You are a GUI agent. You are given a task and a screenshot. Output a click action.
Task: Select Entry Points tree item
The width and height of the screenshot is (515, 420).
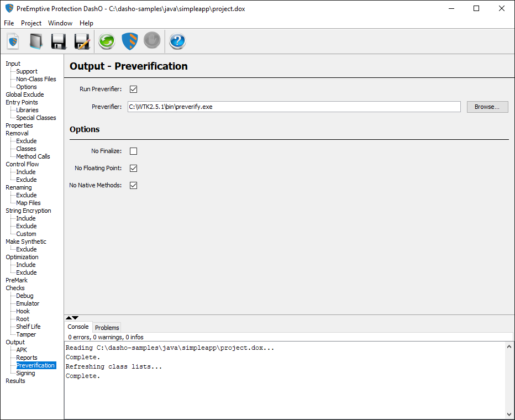(22, 102)
